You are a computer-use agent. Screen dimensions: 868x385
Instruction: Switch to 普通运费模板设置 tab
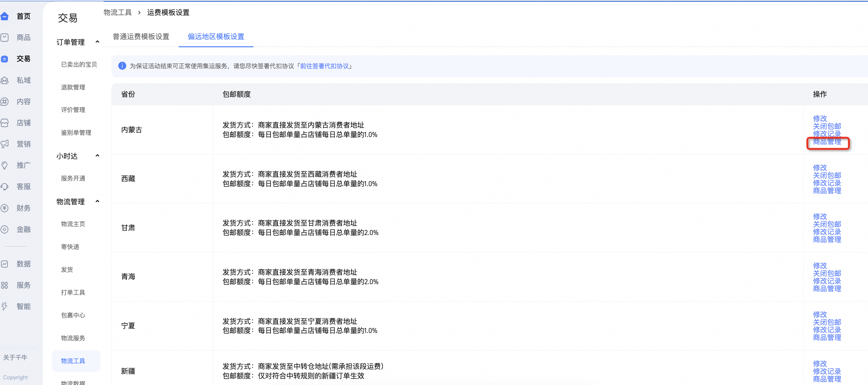141,36
